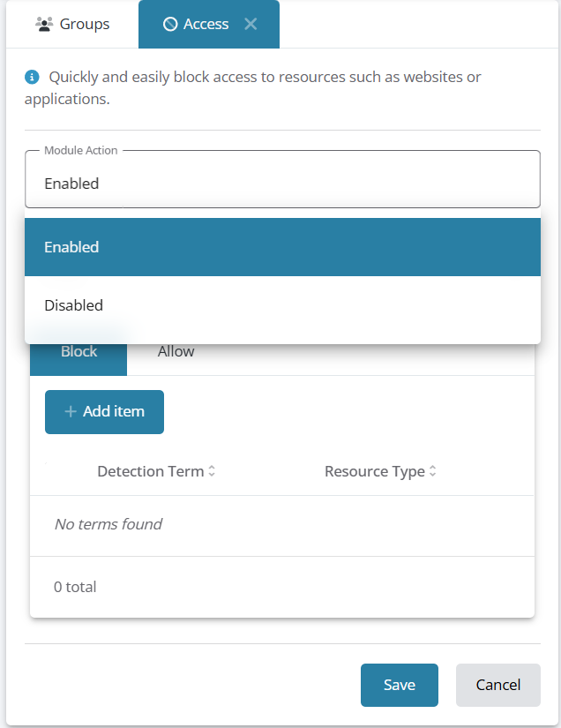This screenshot has width=561, height=728.
Task: Click the plus icon beside Add item
Action: 71,411
